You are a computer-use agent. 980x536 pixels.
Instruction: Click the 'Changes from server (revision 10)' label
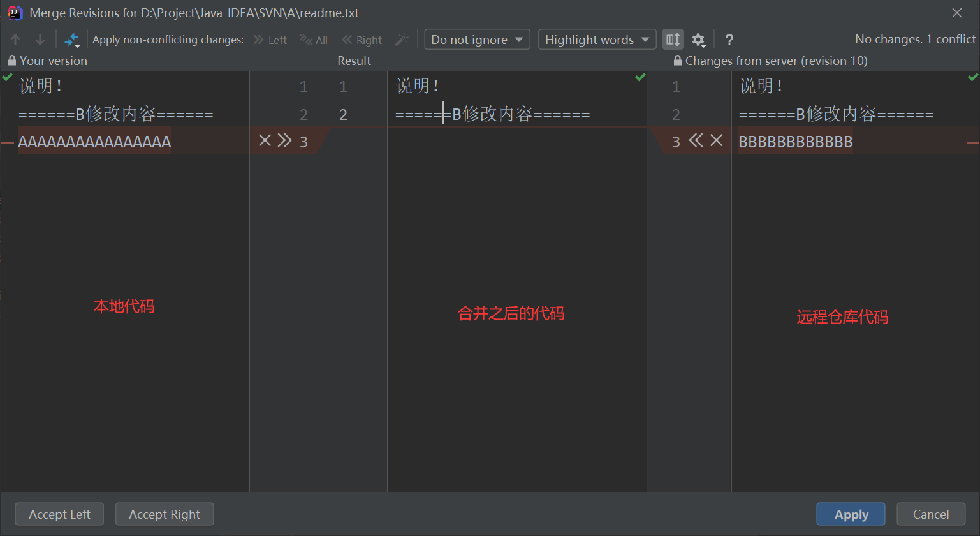click(777, 61)
